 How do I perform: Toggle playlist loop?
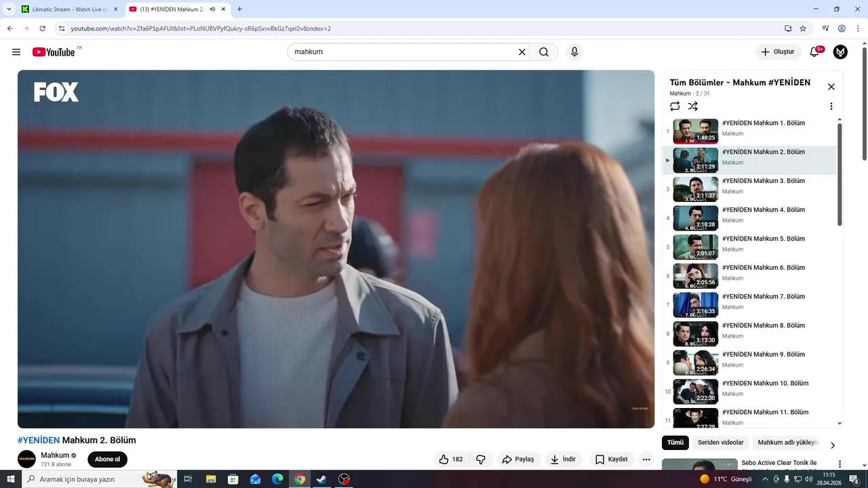tap(675, 106)
